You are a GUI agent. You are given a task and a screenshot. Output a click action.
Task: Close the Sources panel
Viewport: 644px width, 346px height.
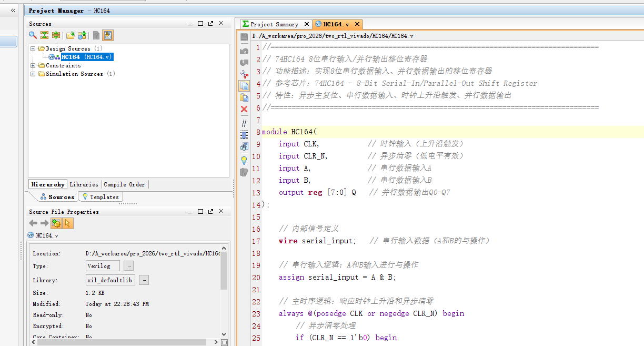click(x=222, y=24)
